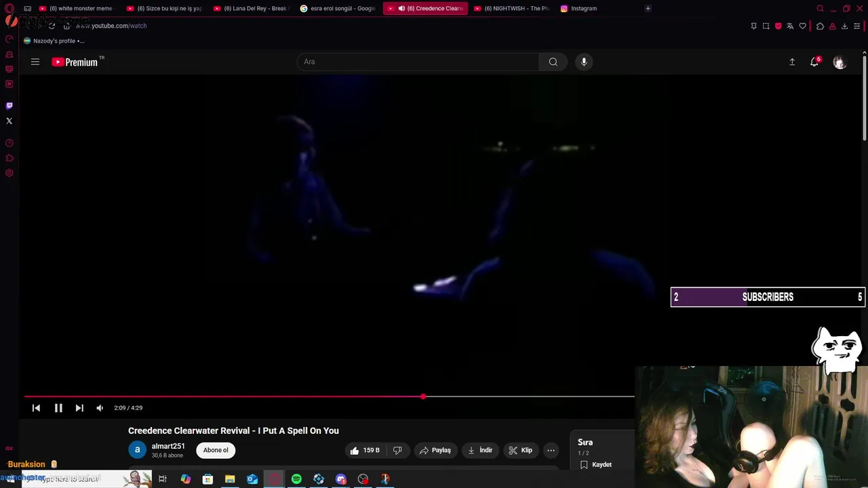Skip to the next video

(x=79, y=408)
